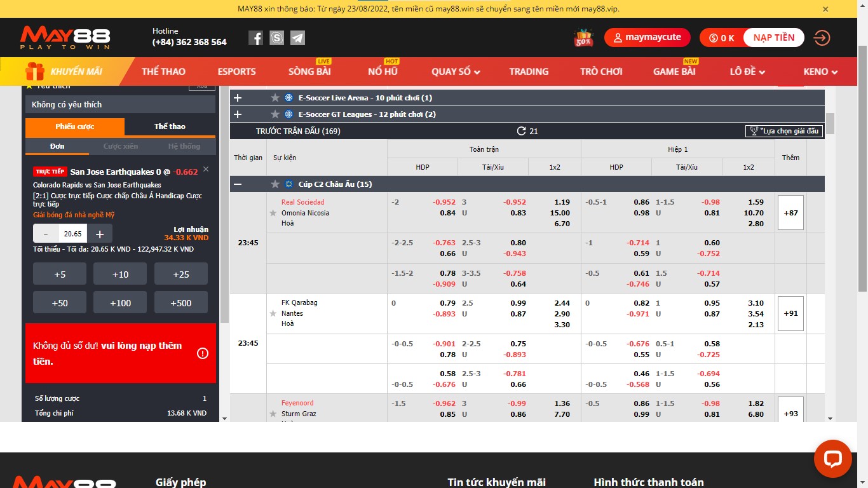Click the logout arrow icon
The image size is (868, 488).
click(x=822, y=38)
